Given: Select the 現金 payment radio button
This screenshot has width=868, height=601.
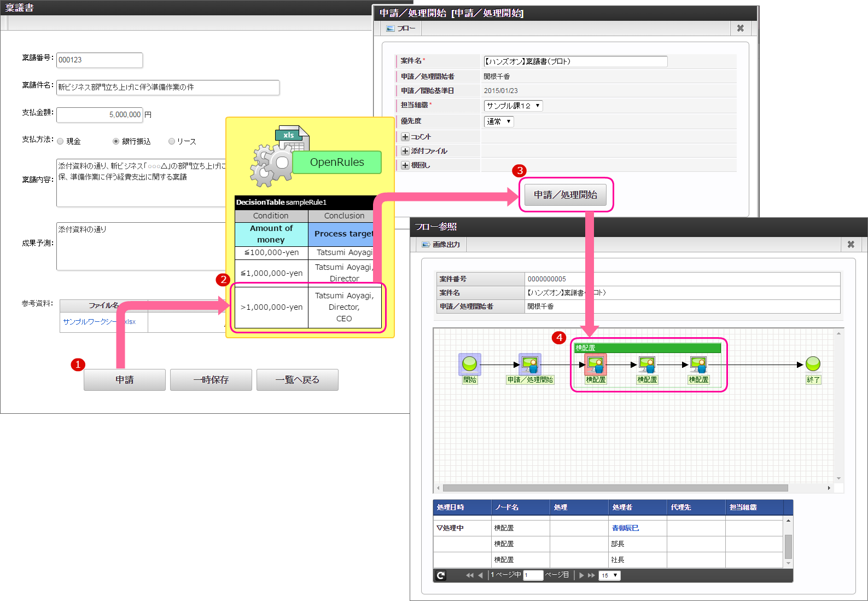Looking at the screenshot, I should [x=60, y=141].
